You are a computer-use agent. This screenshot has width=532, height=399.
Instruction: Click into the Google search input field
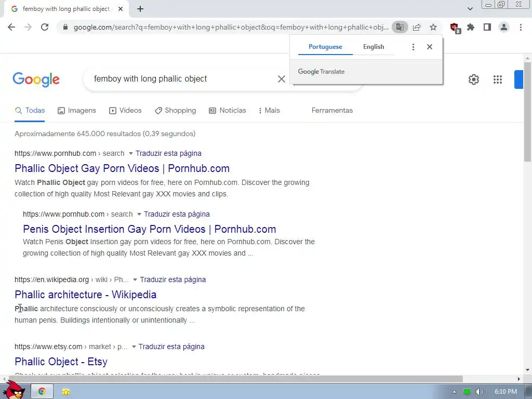click(x=183, y=79)
